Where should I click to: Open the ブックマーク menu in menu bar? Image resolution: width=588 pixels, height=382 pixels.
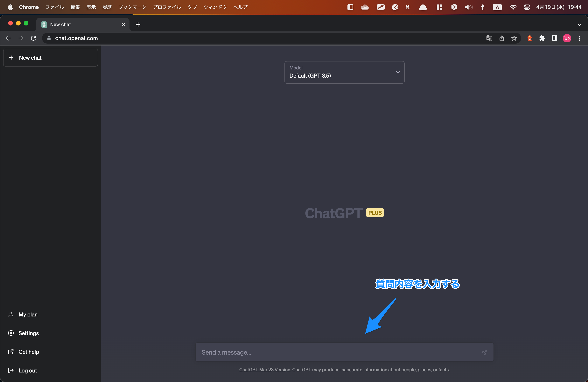click(132, 7)
